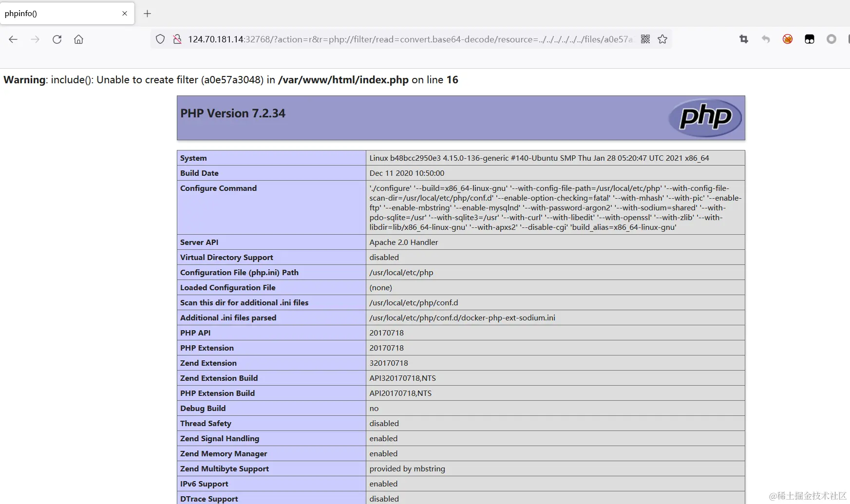Click the Virtual Directory Support label

click(x=227, y=258)
